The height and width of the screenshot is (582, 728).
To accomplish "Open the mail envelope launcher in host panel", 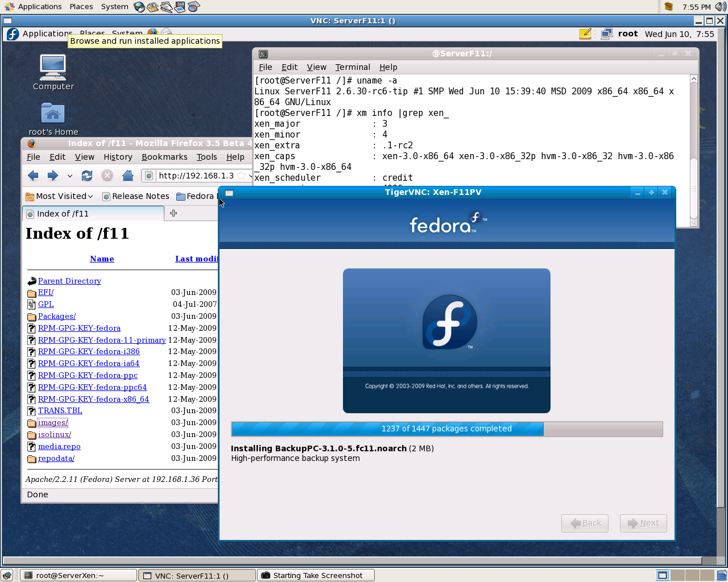I will point(152,7).
